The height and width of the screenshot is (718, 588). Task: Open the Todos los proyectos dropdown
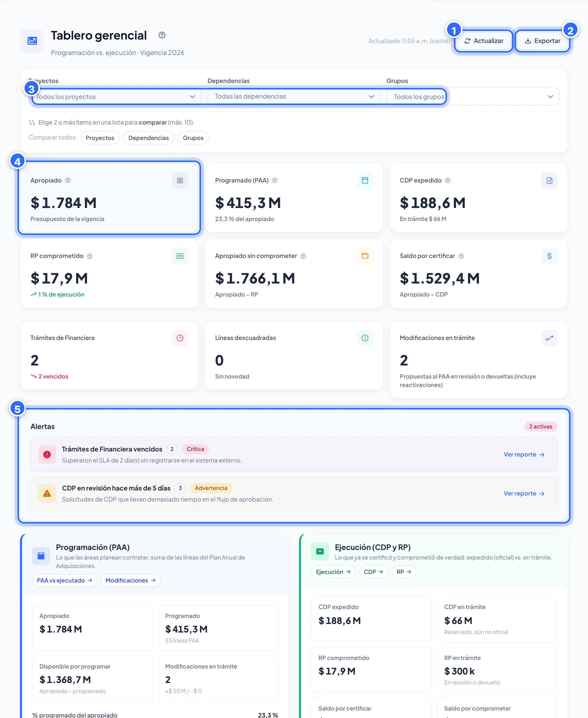tap(115, 96)
